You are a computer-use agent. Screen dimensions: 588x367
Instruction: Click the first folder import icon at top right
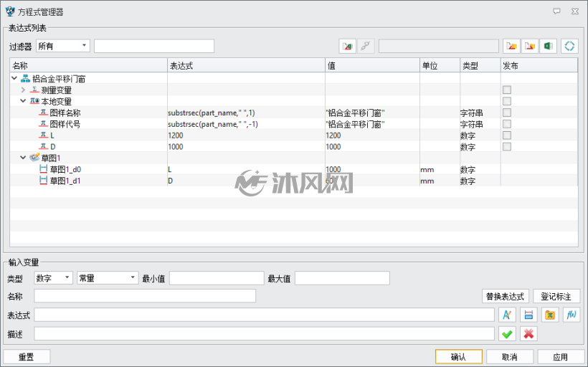click(511, 46)
